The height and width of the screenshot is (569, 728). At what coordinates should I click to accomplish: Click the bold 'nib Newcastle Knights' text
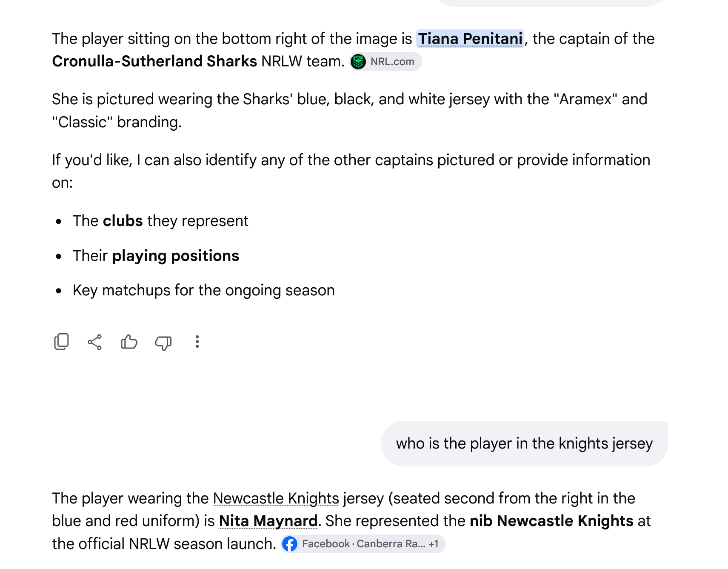pyautogui.click(x=551, y=521)
